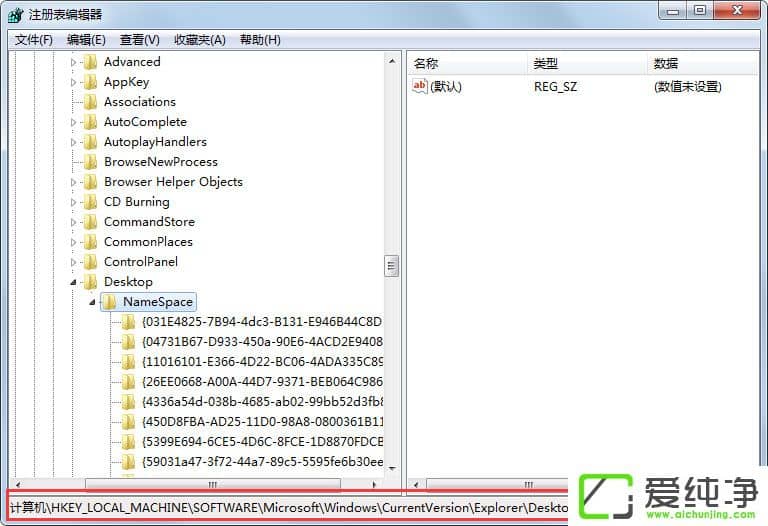Open the 收藏夹(A) menu

pyautogui.click(x=199, y=40)
